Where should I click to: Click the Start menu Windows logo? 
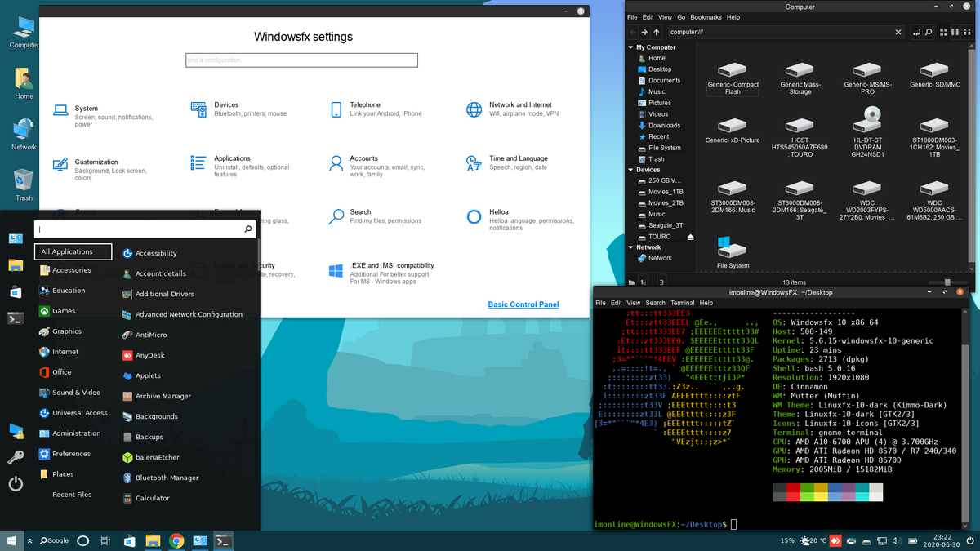11,540
